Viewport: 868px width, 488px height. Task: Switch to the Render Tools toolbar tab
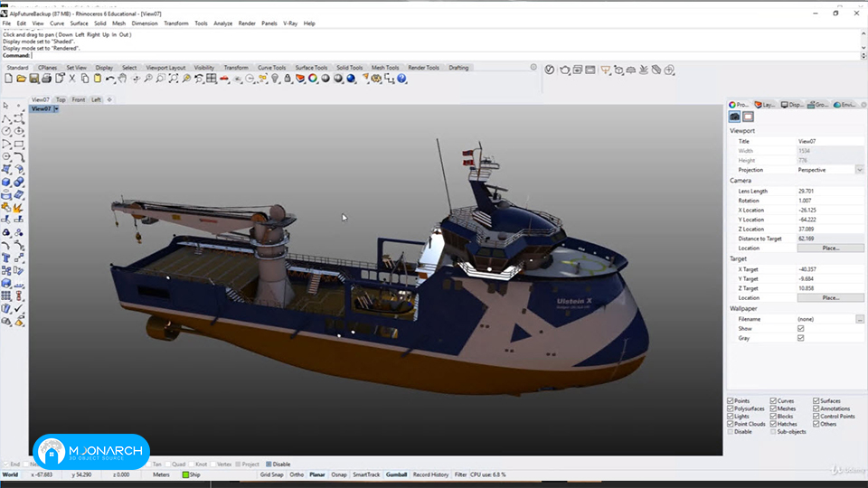tap(423, 68)
